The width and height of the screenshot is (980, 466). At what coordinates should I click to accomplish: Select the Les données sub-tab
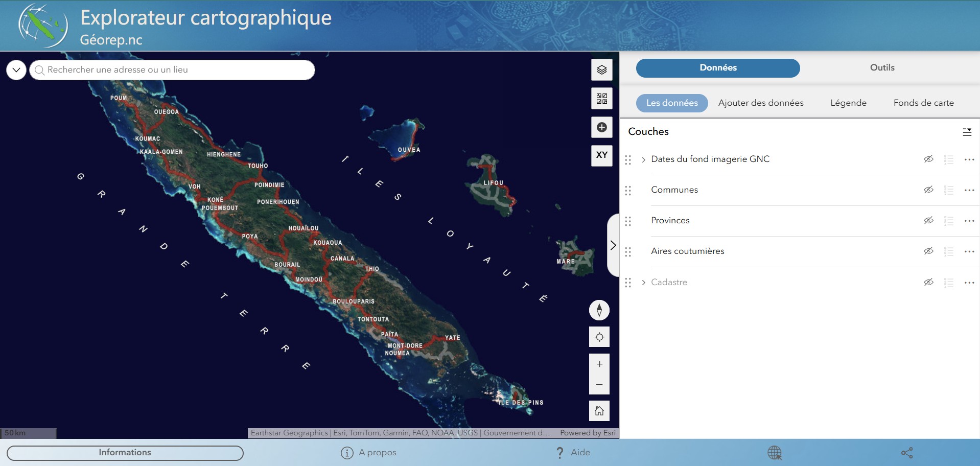coord(672,103)
